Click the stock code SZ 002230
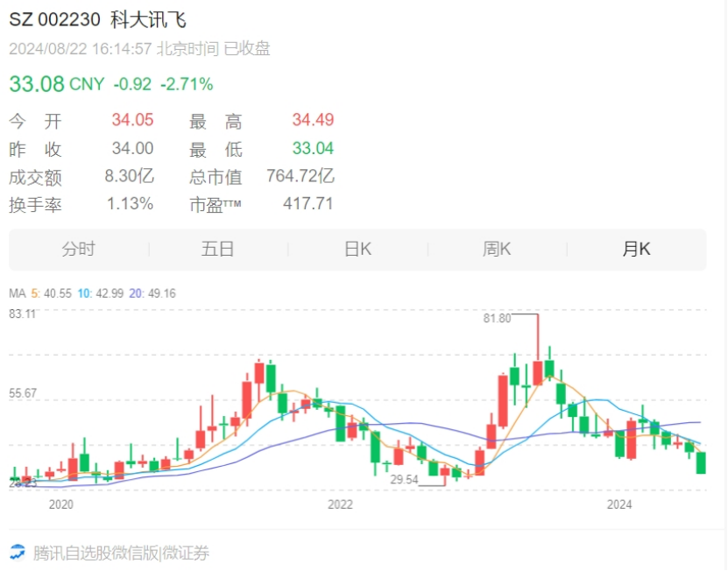The width and height of the screenshot is (728, 571). pos(54,20)
